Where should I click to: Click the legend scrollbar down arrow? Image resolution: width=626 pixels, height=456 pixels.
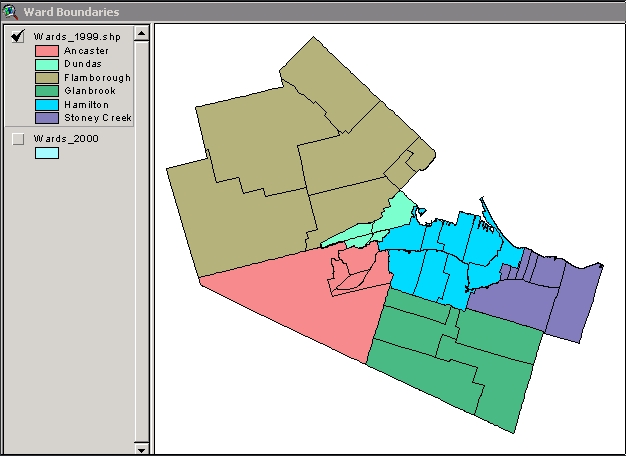coord(141,448)
